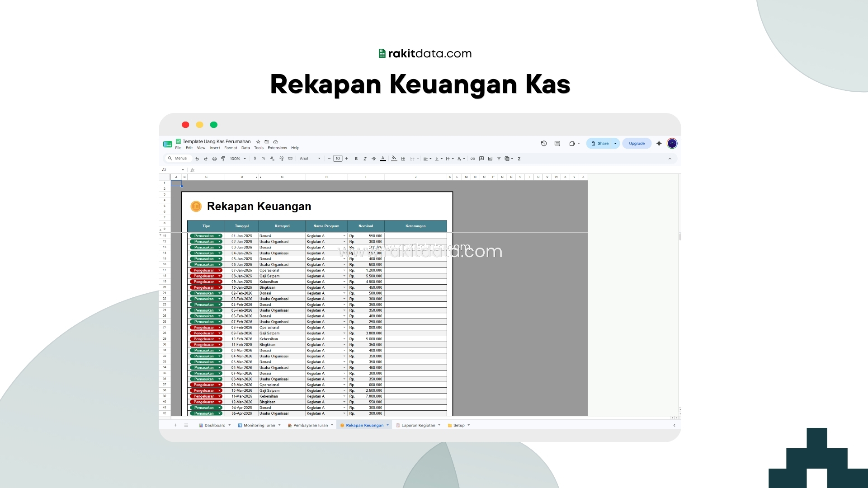Image resolution: width=868 pixels, height=488 pixels.
Task: Print the spreadsheet
Action: [214, 159]
